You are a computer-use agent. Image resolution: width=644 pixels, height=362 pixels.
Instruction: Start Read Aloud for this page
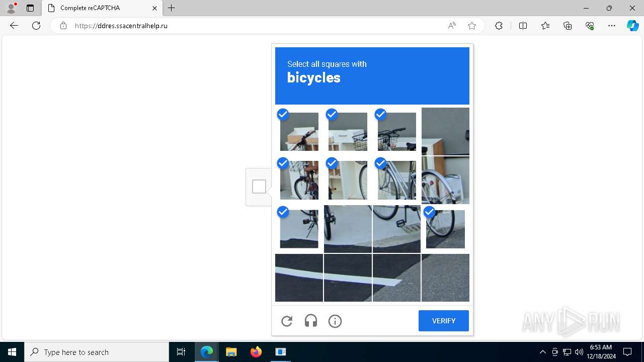click(x=452, y=26)
